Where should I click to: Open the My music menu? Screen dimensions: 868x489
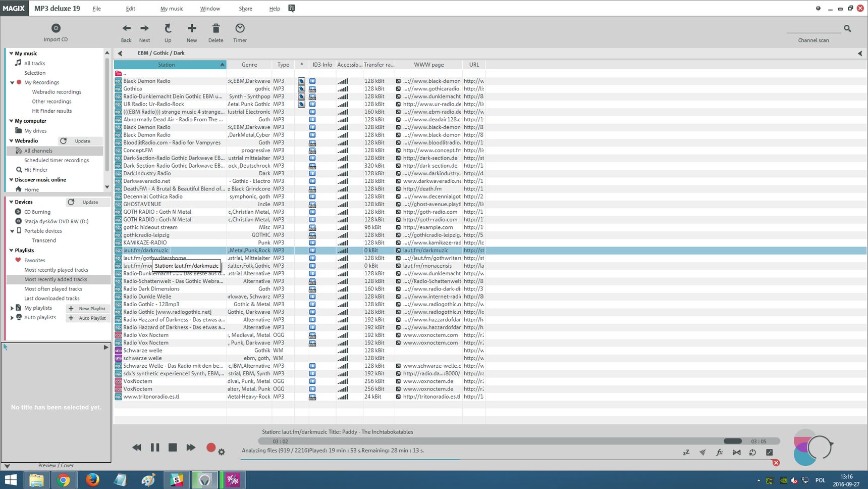pyautogui.click(x=172, y=9)
